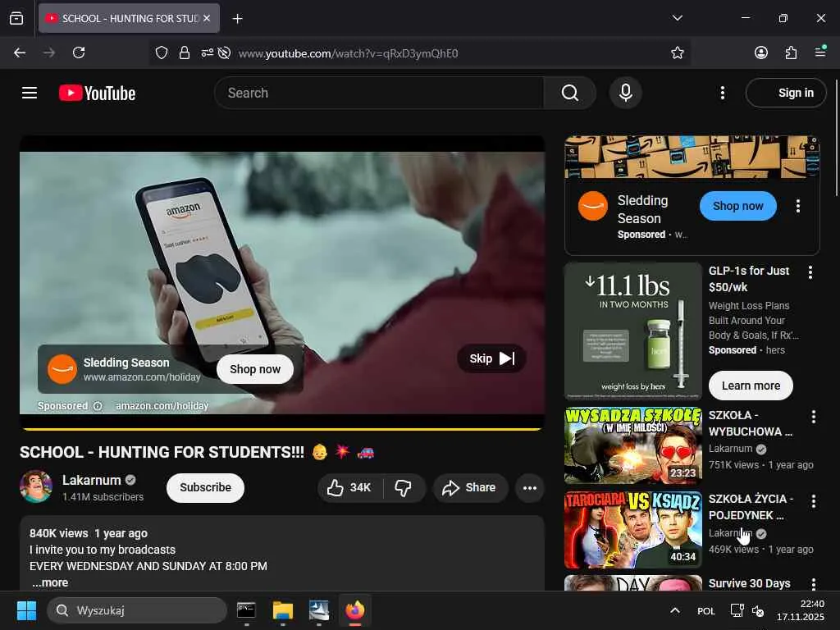Close the SCHOOL - HUNTING tab
The image size is (840, 630).
click(x=207, y=18)
